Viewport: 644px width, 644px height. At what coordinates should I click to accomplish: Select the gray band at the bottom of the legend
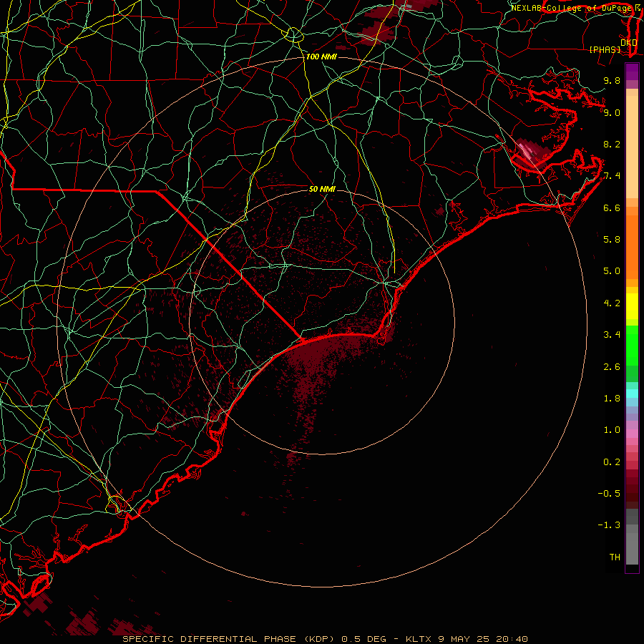coord(632,537)
